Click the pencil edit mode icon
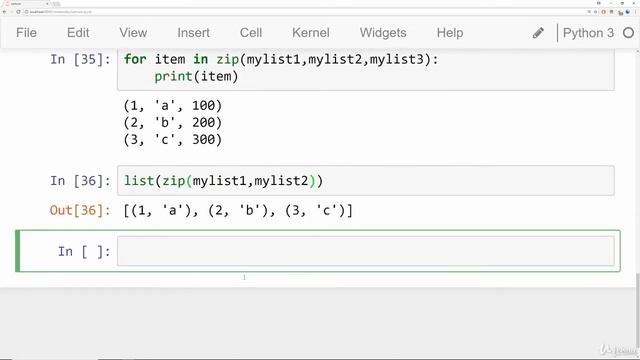The height and width of the screenshot is (360, 640). (x=538, y=33)
